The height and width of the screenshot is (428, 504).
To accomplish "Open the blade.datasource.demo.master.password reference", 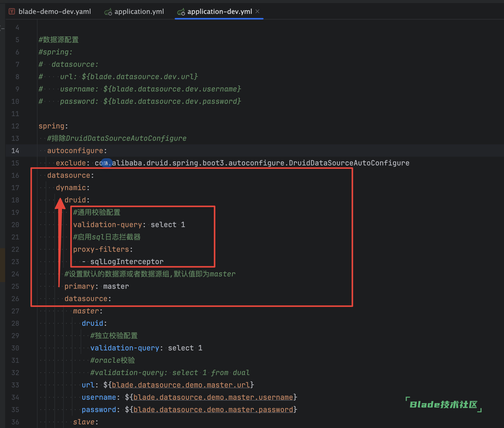I will (213, 410).
